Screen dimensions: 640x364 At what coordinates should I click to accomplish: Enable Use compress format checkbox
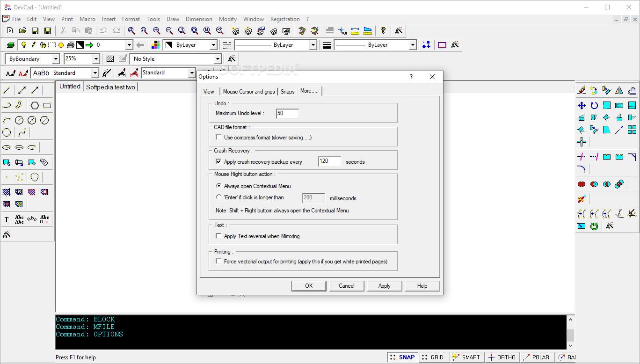click(x=218, y=138)
